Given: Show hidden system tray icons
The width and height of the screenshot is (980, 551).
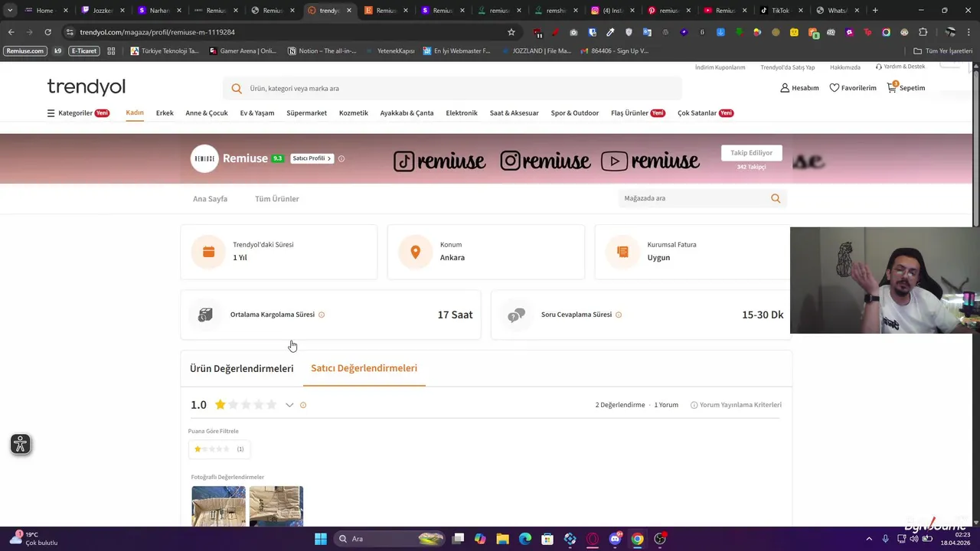Looking at the screenshot, I should 869,539.
